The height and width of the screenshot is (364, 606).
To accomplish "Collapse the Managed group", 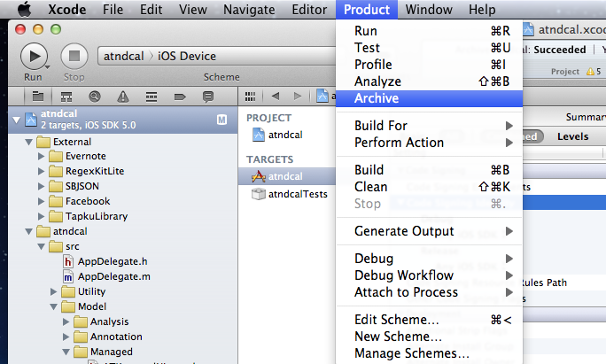I will point(66,352).
